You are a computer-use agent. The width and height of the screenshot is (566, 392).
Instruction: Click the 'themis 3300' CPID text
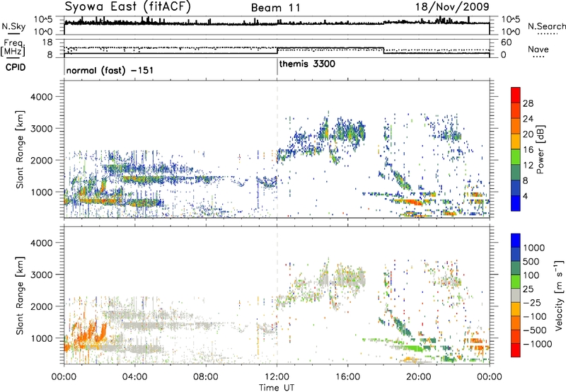coord(307,64)
